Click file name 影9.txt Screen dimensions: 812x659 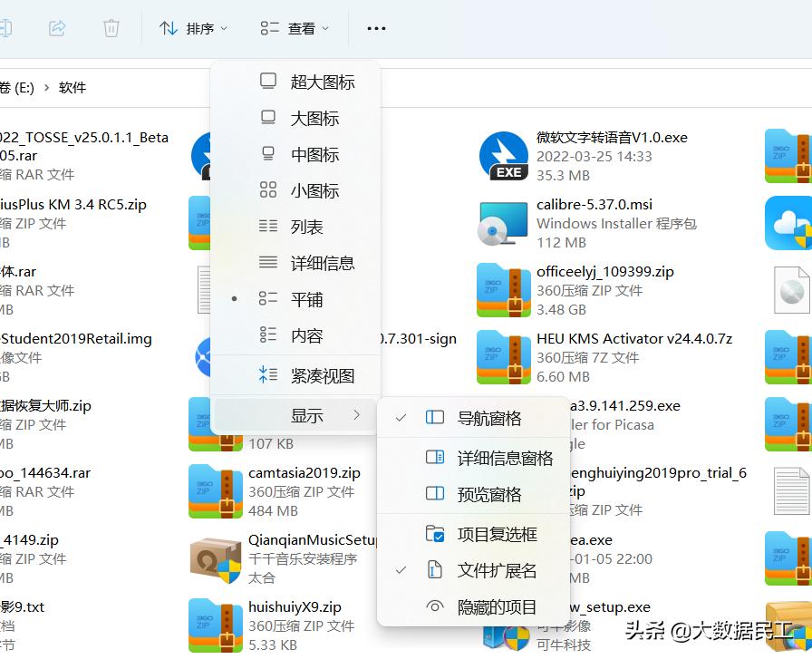point(23,606)
